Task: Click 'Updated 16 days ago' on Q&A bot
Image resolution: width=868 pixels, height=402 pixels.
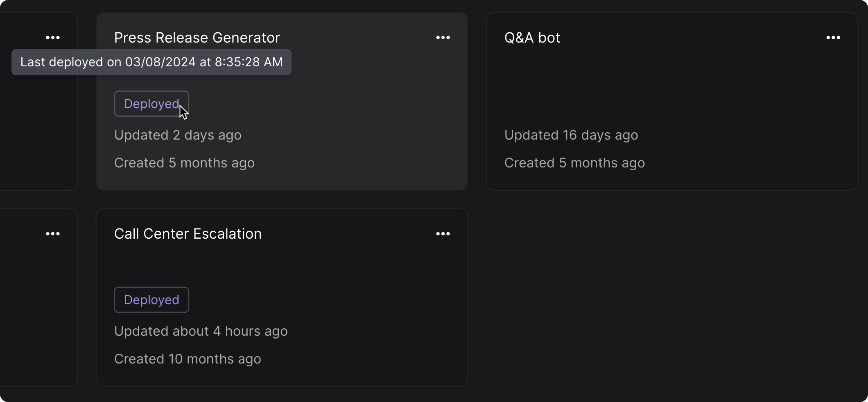Action: [x=571, y=135]
